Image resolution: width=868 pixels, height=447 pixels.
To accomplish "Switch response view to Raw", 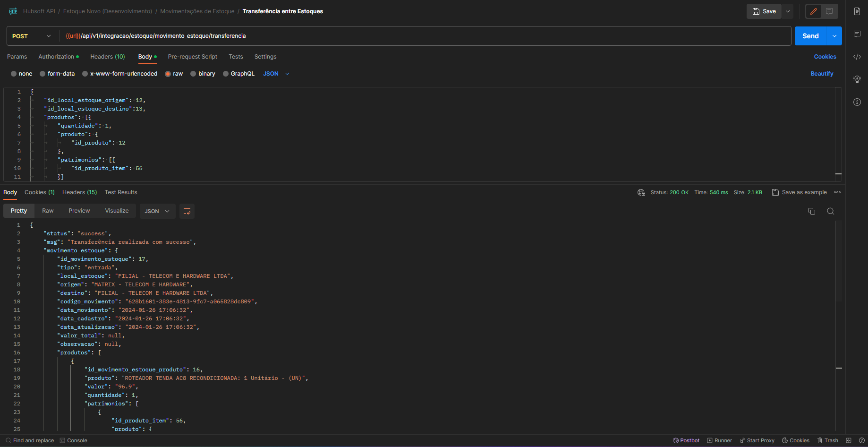I will [48, 211].
